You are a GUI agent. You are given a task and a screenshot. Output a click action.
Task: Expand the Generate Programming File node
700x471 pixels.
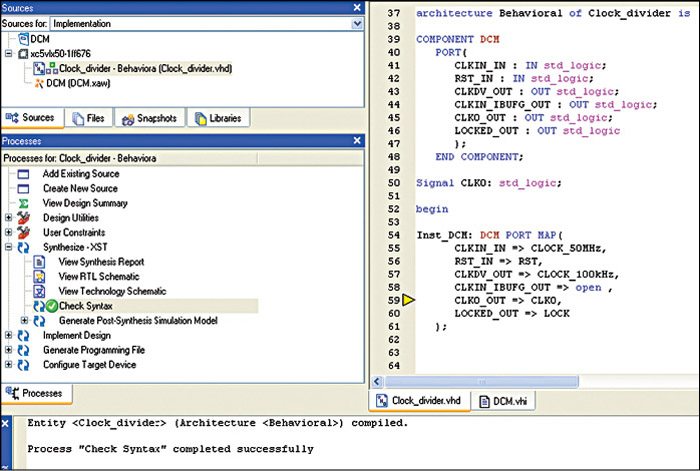[9, 351]
